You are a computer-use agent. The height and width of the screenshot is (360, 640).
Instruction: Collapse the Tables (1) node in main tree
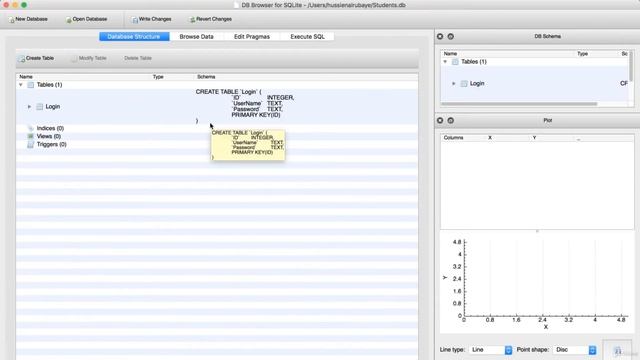point(21,85)
